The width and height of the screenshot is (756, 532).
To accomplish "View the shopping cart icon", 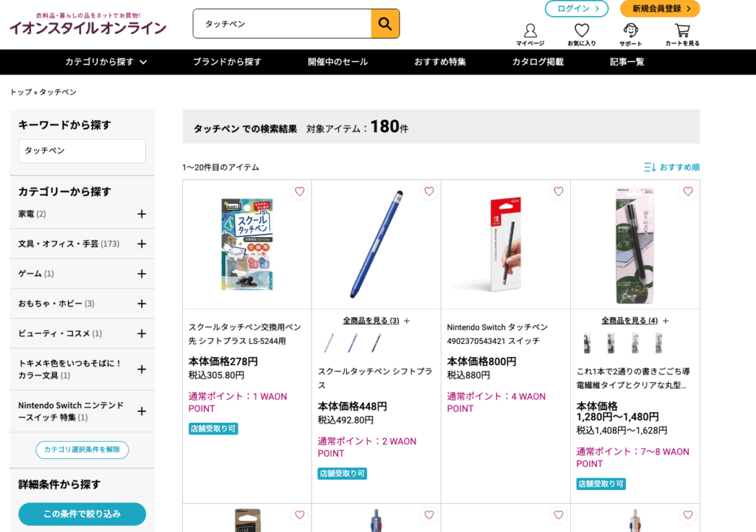I will tap(682, 35).
